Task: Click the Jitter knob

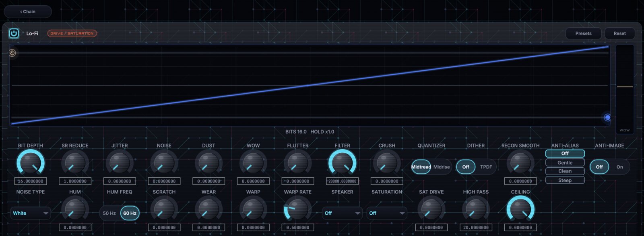Action: (120, 163)
